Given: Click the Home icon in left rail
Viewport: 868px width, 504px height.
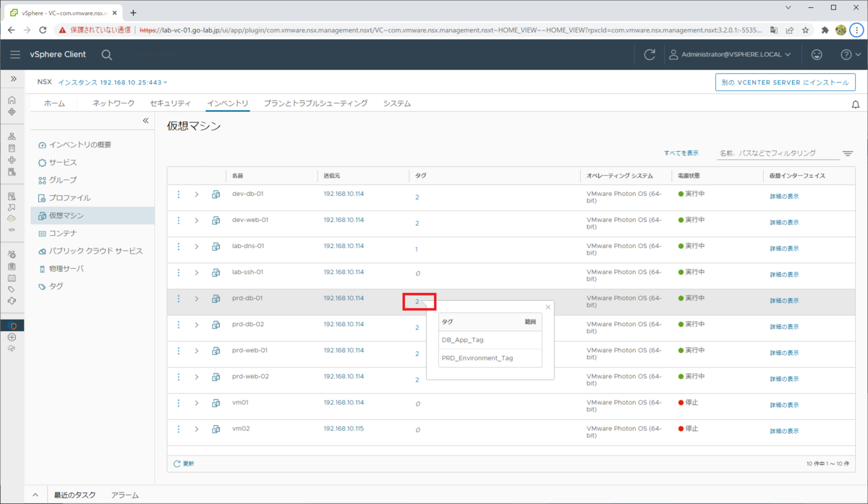Looking at the screenshot, I should click(12, 101).
